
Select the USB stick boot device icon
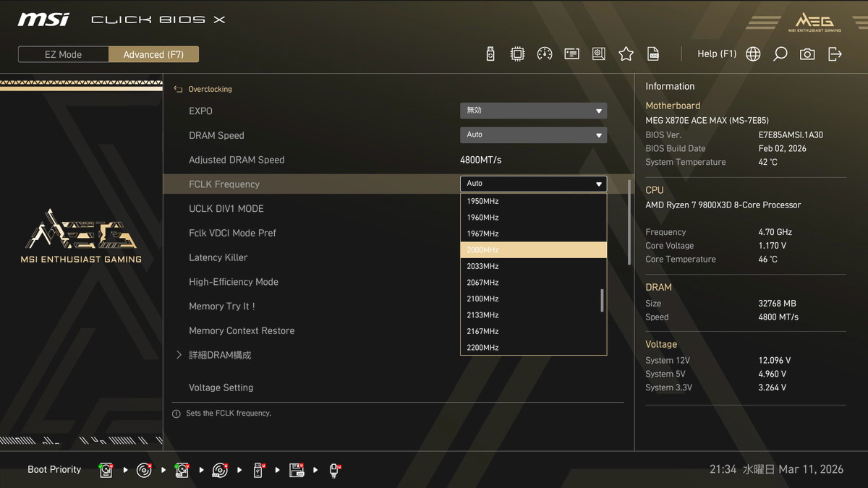[258, 471]
